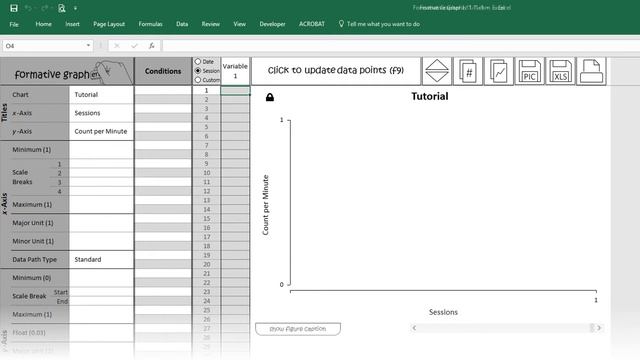Open Print Preview from quick access toolbar
Image resolution: width=640 pixels, height=360 pixels.
[62, 8]
